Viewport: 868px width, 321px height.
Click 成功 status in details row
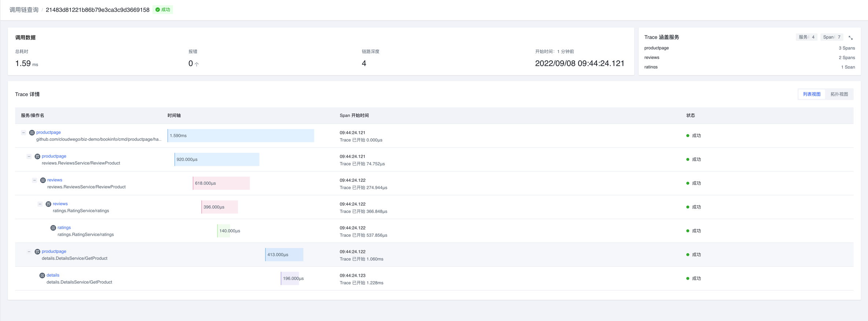pos(694,278)
